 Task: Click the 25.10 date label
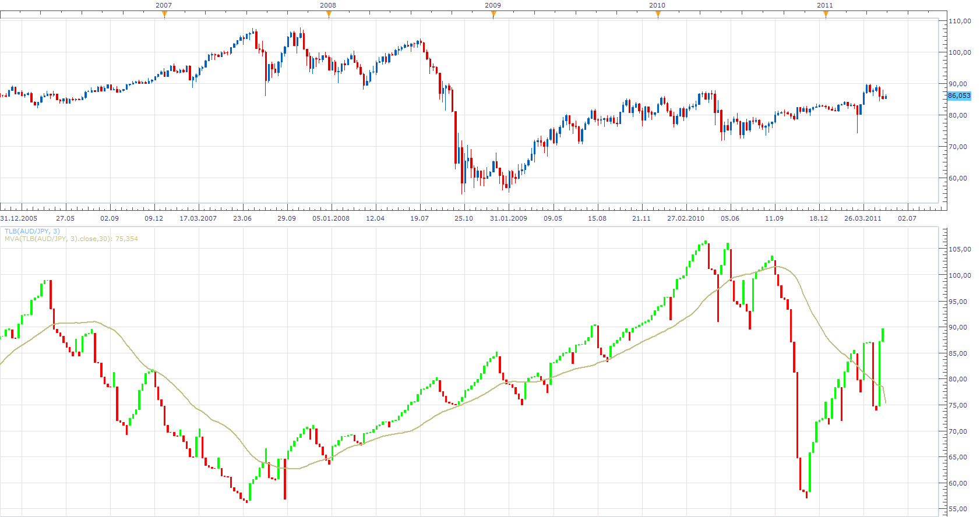pos(464,218)
